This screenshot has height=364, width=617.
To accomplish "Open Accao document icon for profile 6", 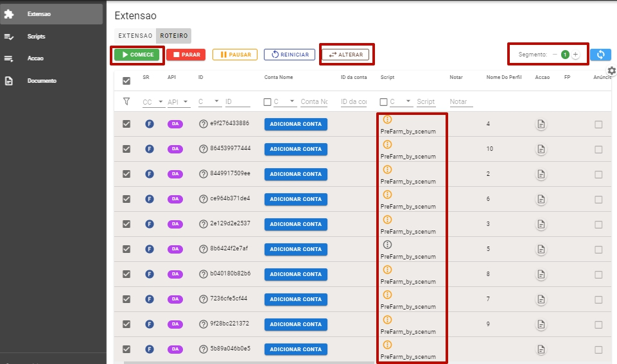I will tap(541, 200).
